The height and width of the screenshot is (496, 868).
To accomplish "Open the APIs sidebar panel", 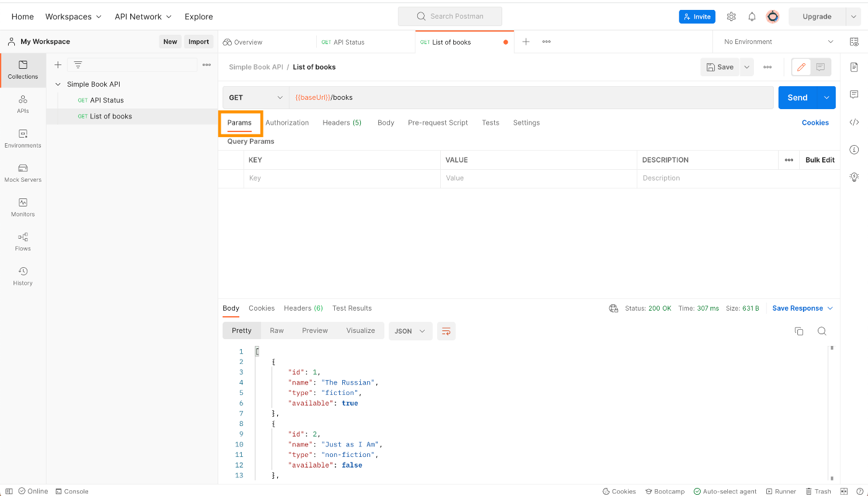I will point(23,104).
